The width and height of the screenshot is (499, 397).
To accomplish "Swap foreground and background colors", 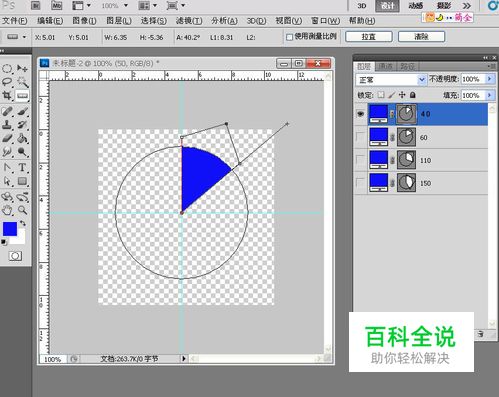I will click(x=23, y=223).
